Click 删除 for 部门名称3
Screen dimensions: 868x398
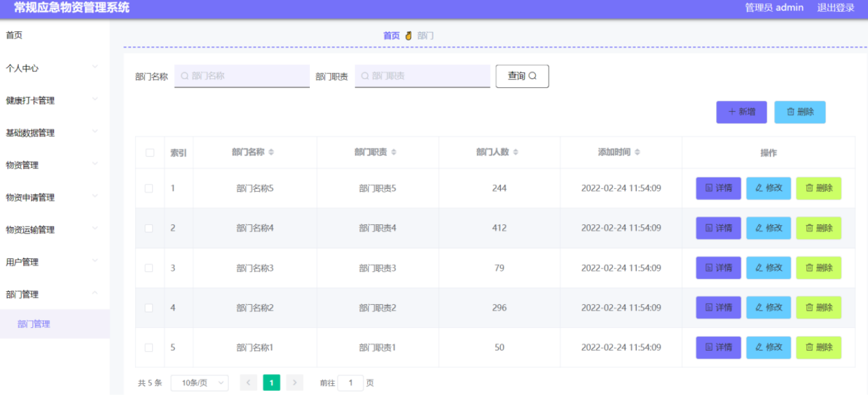tap(818, 268)
